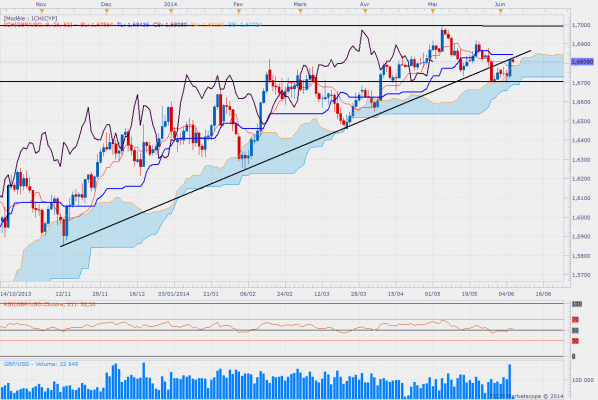Click the orange marker under Mai
598x400 pixels.
tap(433, 11)
